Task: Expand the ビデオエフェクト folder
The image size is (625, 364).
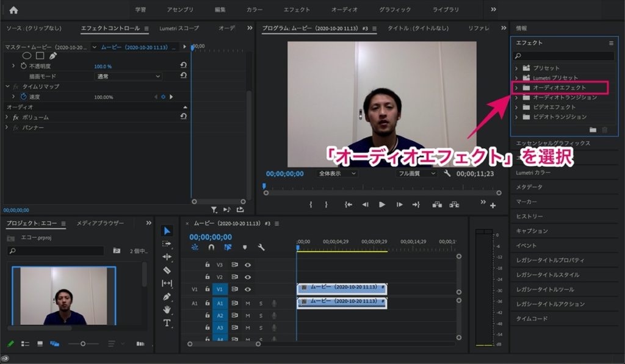Action: coord(516,107)
